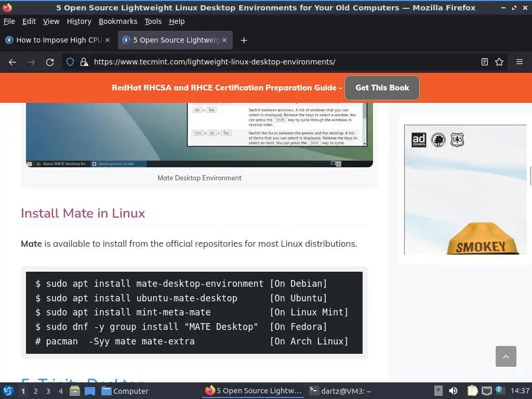Open the History menu
The width and height of the screenshot is (532, 399).
pyautogui.click(x=79, y=21)
